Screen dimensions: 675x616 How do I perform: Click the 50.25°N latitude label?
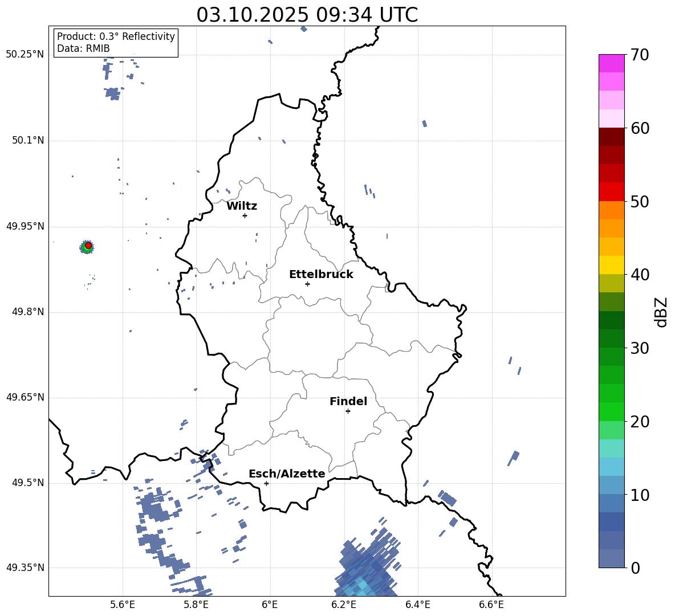click(x=25, y=55)
